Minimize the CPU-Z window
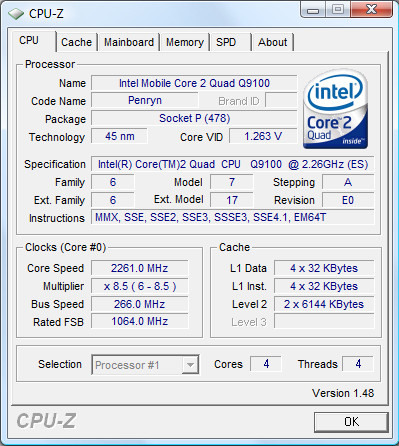 313,10
